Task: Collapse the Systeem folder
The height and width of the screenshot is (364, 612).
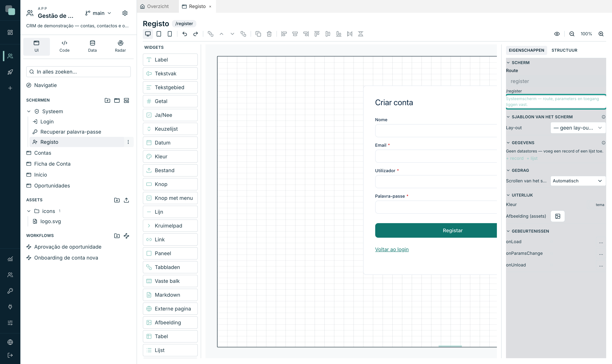Action: click(x=29, y=111)
